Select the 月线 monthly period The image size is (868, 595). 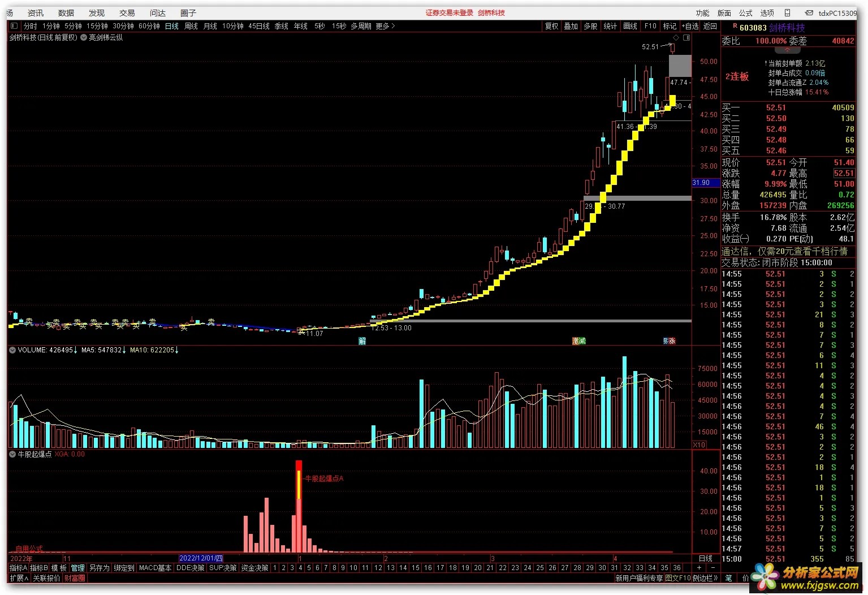point(210,26)
